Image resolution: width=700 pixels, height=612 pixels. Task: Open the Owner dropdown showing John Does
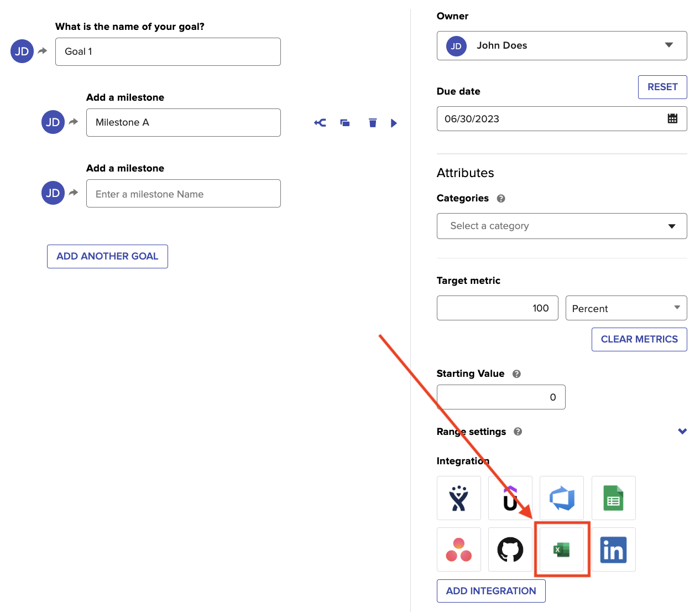[562, 45]
